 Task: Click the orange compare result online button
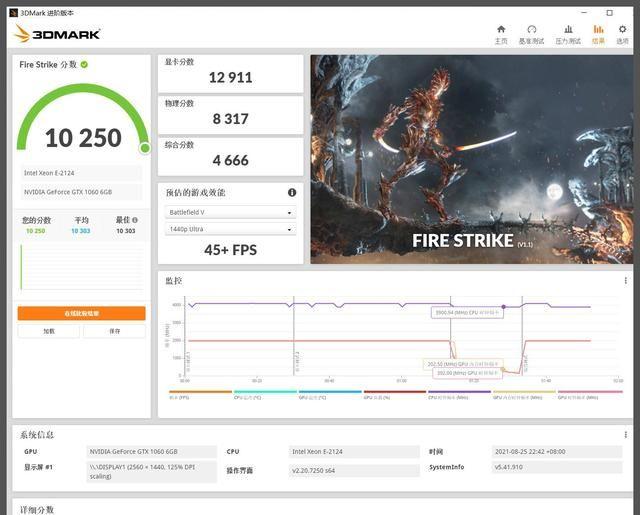81,313
